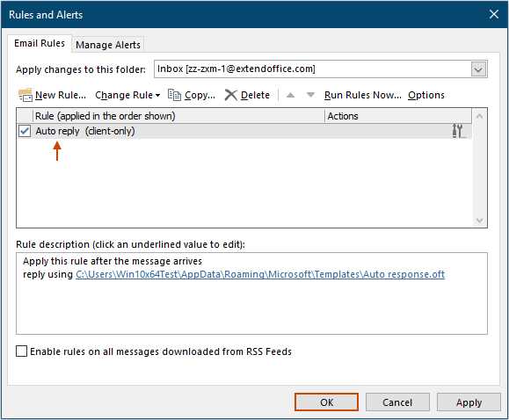
Task: Enable rules on RSS Feeds checkbox
Action: click(x=21, y=351)
